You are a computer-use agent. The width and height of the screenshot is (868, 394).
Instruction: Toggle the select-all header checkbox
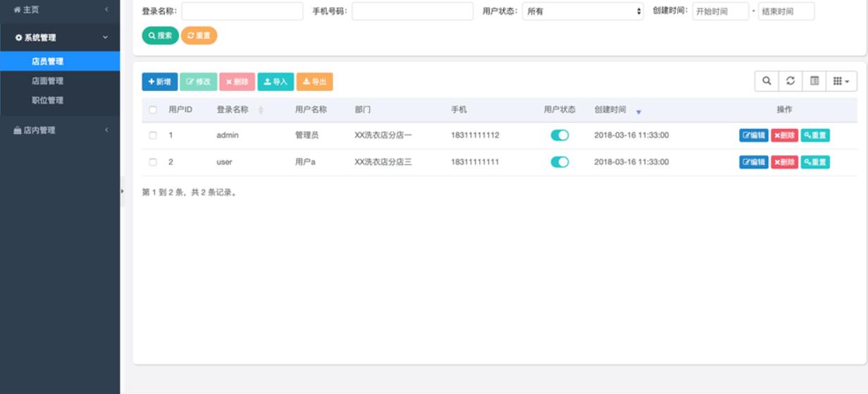(153, 110)
